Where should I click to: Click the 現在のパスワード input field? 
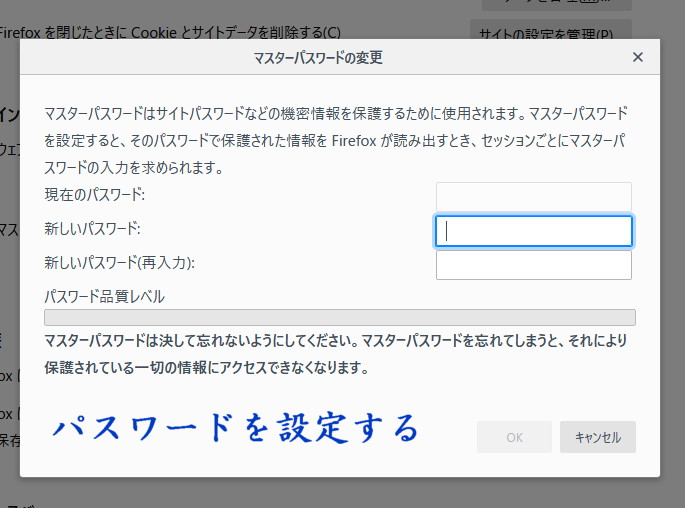tap(533, 196)
